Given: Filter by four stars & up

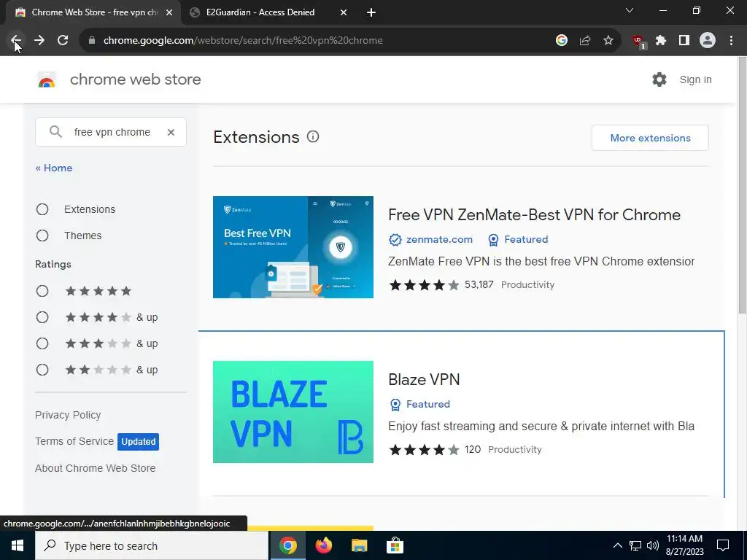Looking at the screenshot, I should [x=42, y=317].
